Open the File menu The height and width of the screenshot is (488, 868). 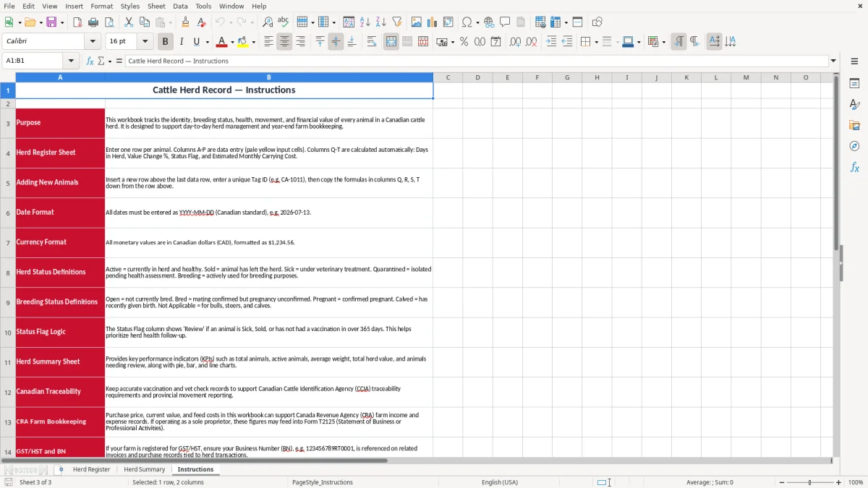[x=9, y=6]
